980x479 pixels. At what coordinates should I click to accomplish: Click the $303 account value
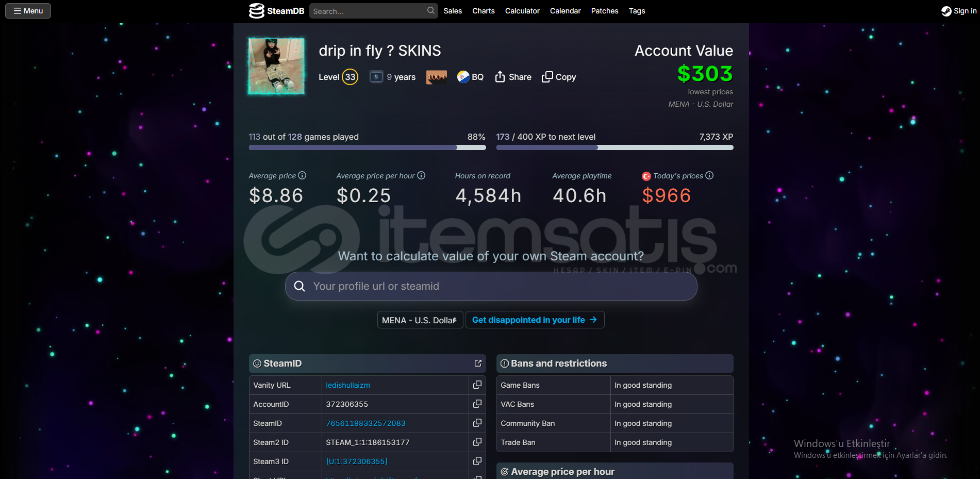[705, 74]
